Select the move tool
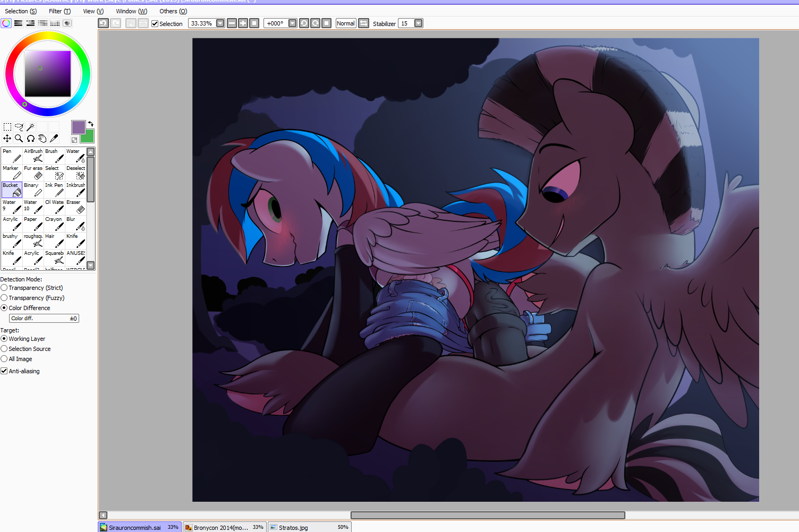The height and width of the screenshot is (532, 799). (x=7, y=139)
